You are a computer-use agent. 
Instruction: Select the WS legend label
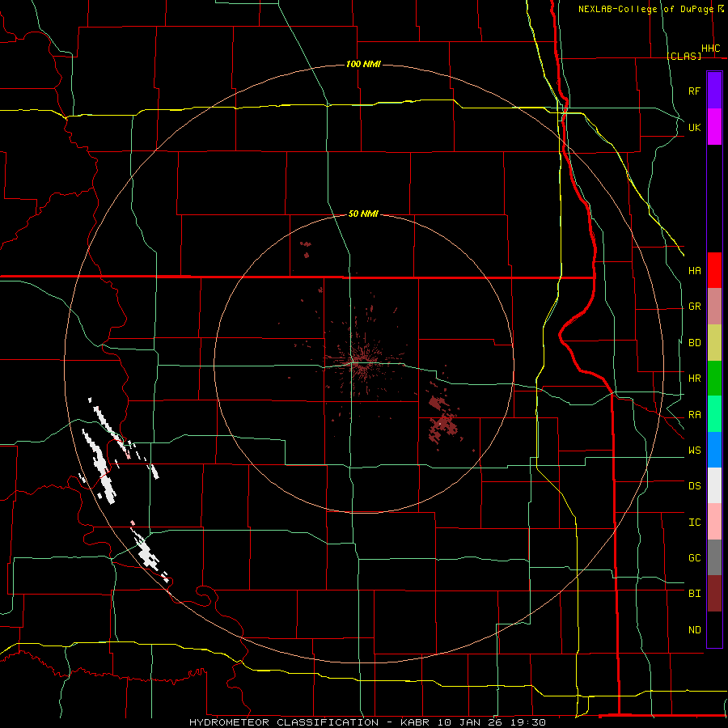(x=695, y=451)
